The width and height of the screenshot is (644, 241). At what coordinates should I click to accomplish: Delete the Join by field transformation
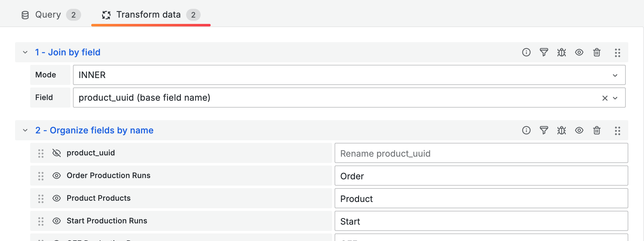[x=597, y=52]
